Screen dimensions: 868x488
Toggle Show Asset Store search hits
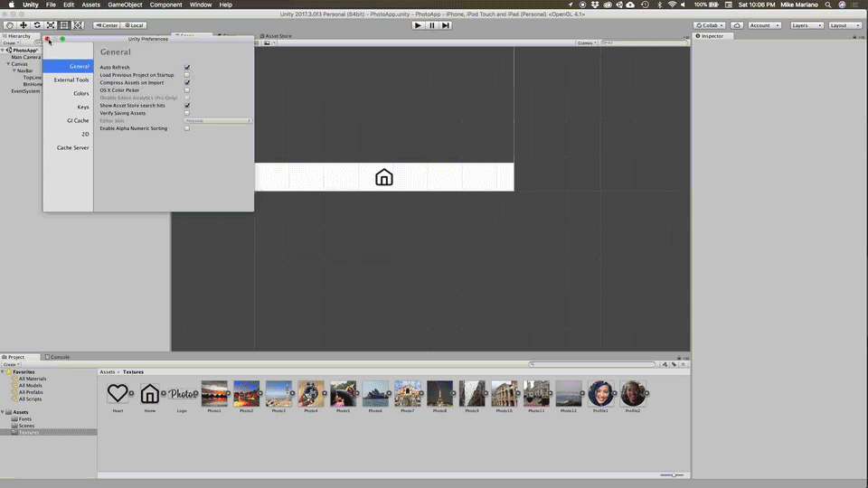[x=187, y=105]
